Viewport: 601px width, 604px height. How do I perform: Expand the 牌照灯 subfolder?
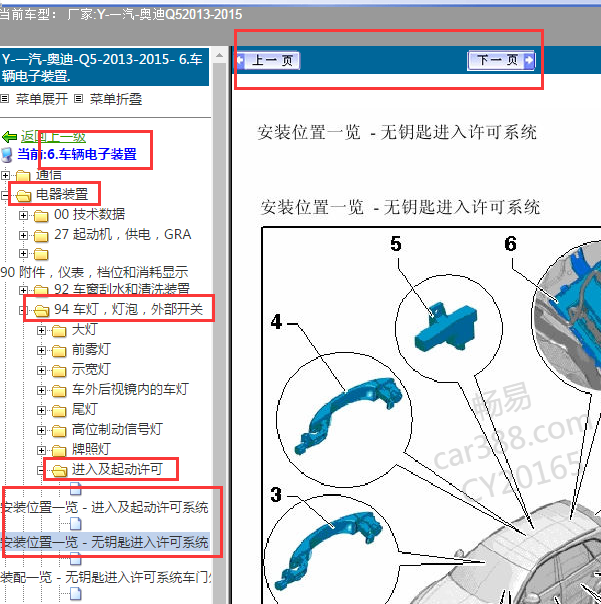pyautogui.click(x=41, y=450)
